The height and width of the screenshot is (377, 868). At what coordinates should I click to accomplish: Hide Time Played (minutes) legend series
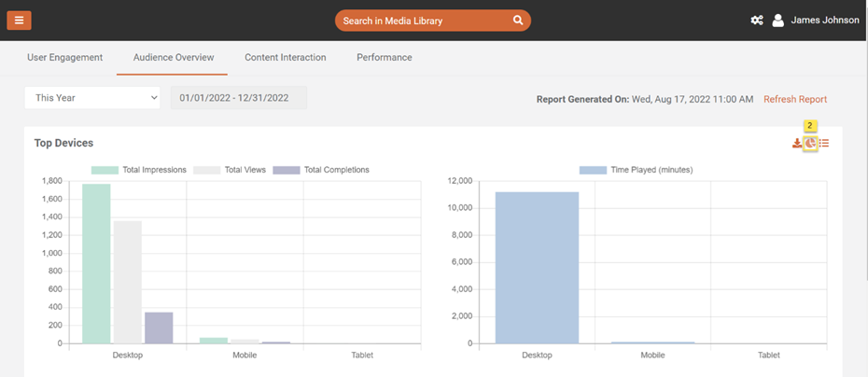click(x=636, y=170)
